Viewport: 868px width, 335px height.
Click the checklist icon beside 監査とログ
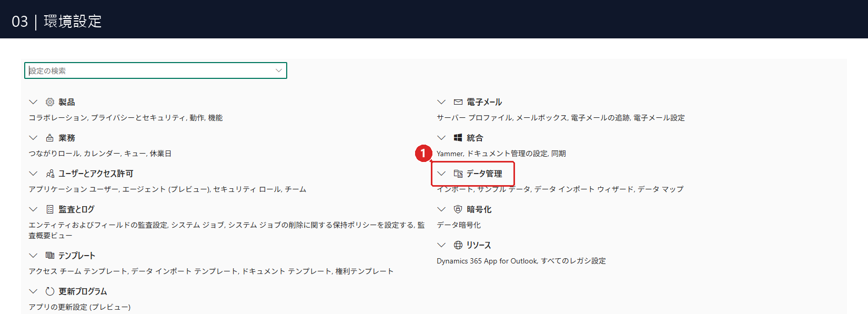[x=50, y=209]
